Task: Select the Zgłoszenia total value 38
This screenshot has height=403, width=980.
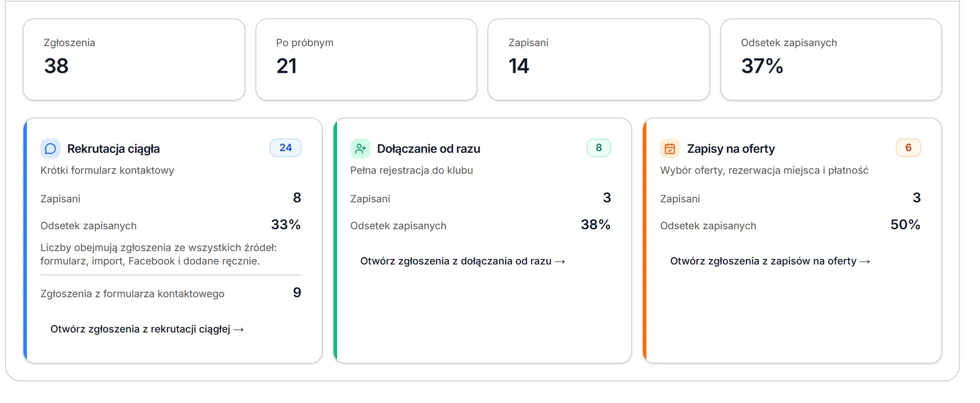Action: pyautogui.click(x=56, y=66)
